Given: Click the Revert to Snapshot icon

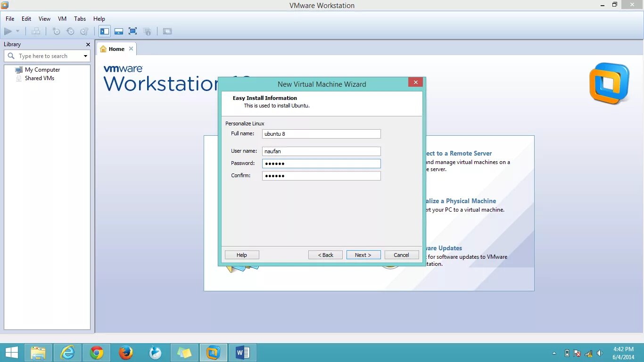Looking at the screenshot, I should (x=70, y=32).
